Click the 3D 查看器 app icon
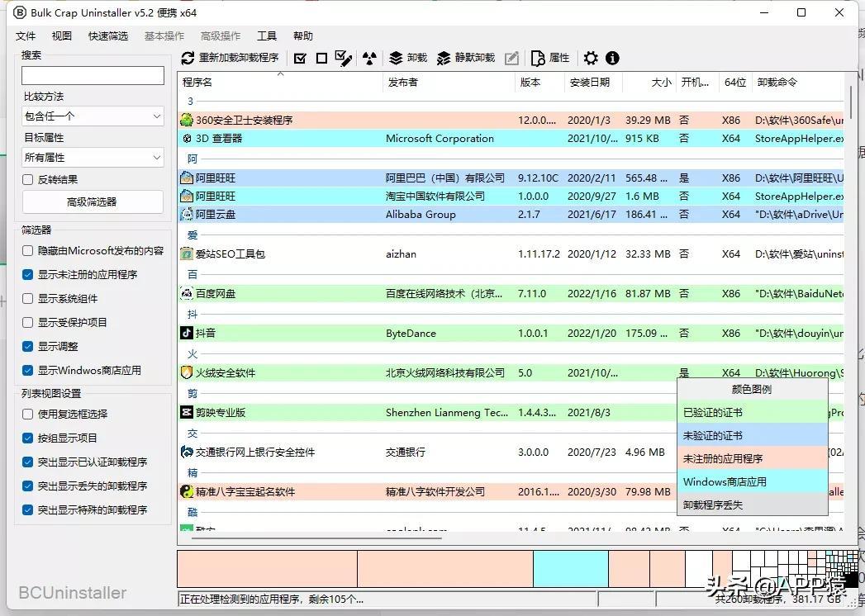The height and width of the screenshot is (616, 865). [x=187, y=139]
